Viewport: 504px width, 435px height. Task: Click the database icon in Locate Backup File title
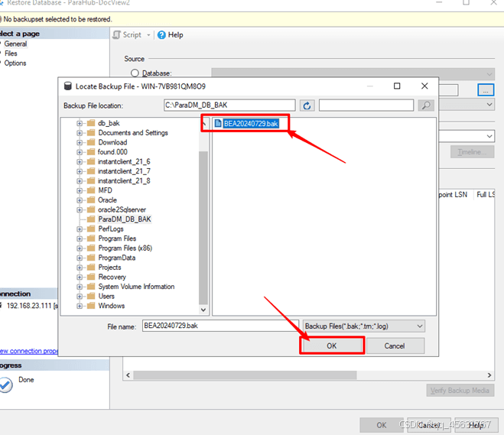coord(67,86)
